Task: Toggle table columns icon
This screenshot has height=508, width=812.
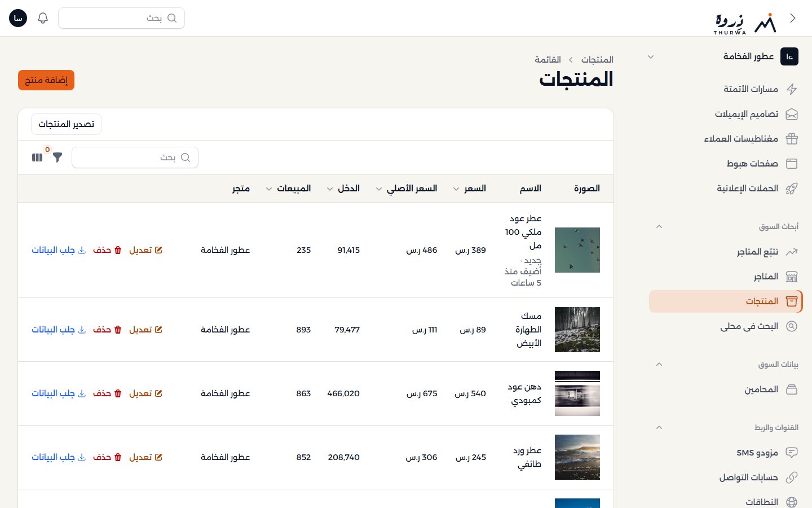Action: [x=37, y=157]
